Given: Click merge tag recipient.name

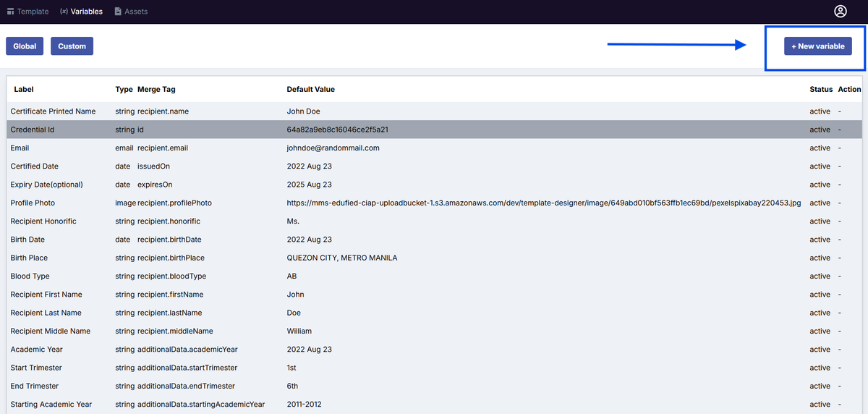Looking at the screenshot, I should 163,111.
